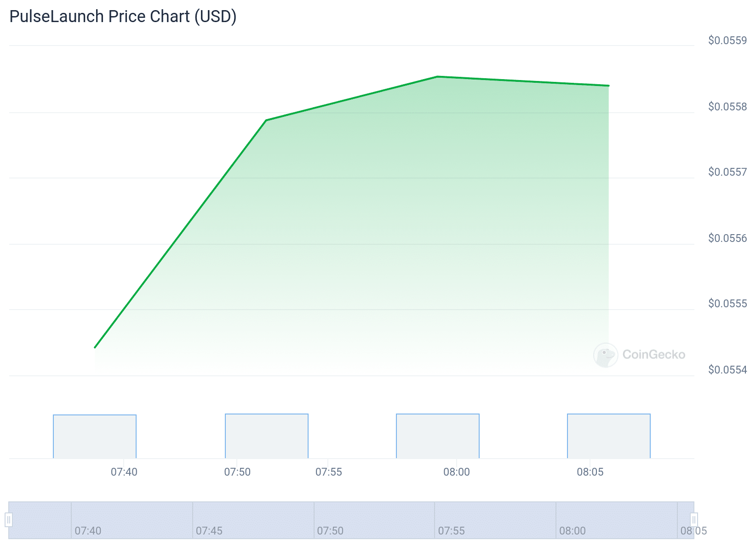Click the $0.0558 price axis label

(x=727, y=107)
